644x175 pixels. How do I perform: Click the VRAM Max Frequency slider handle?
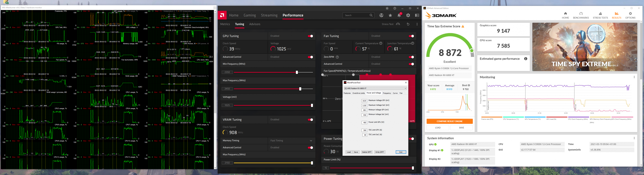pos(312,163)
